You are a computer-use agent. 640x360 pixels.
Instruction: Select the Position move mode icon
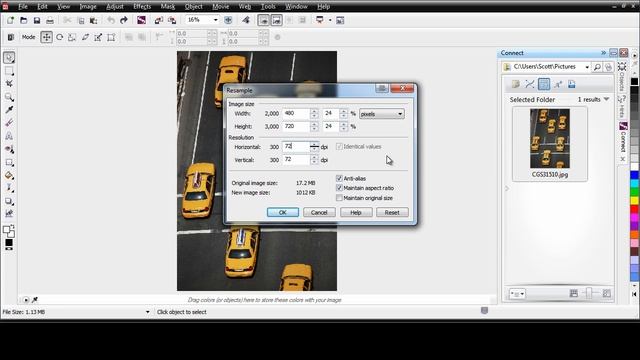46,37
